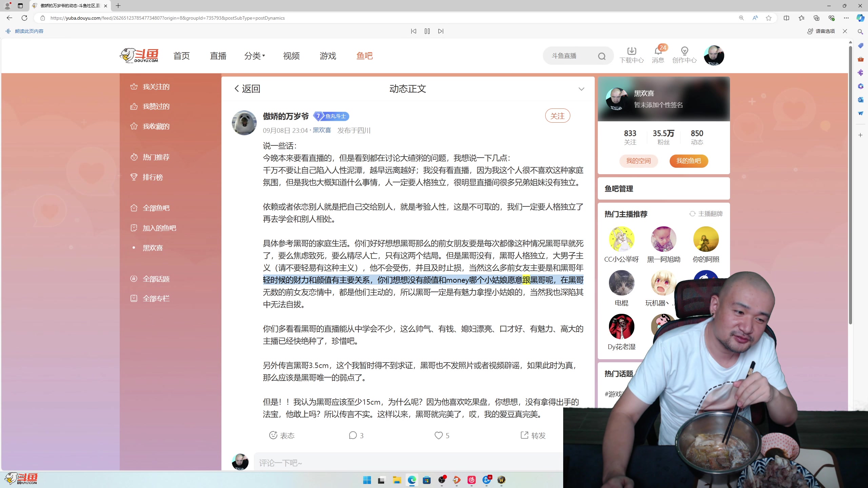
Task: Open the 游戏 nav item
Action: [328, 56]
